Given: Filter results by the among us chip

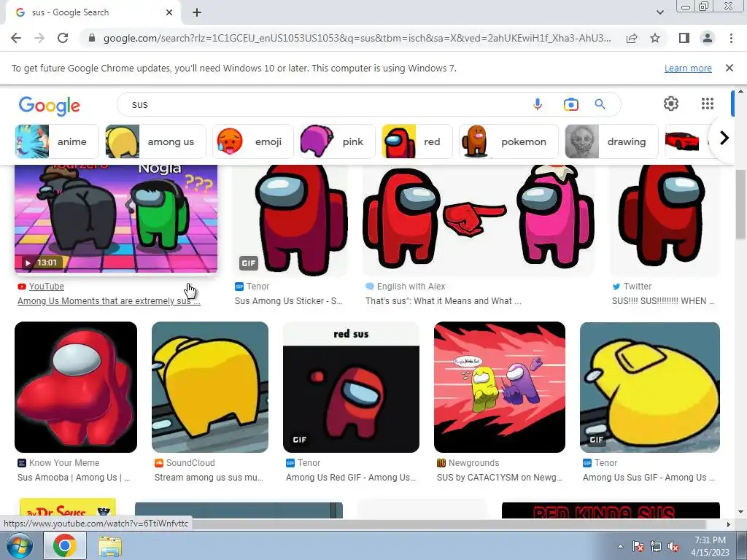Looking at the screenshot, I should coord(155,141).
